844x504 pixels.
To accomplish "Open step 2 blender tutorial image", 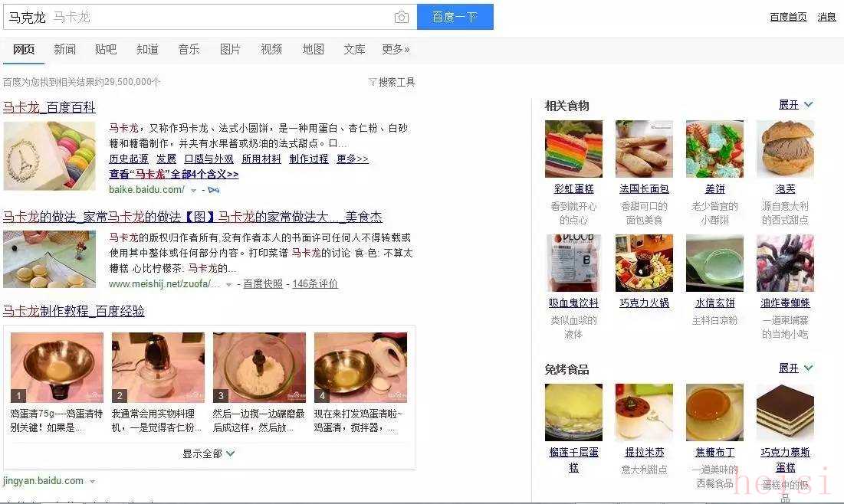I will click(158, 368).
